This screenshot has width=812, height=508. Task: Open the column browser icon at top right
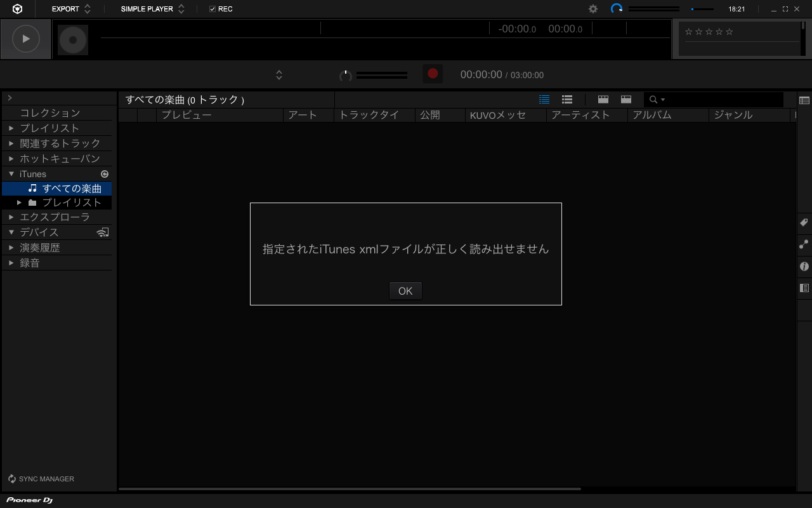click(804, 100)
